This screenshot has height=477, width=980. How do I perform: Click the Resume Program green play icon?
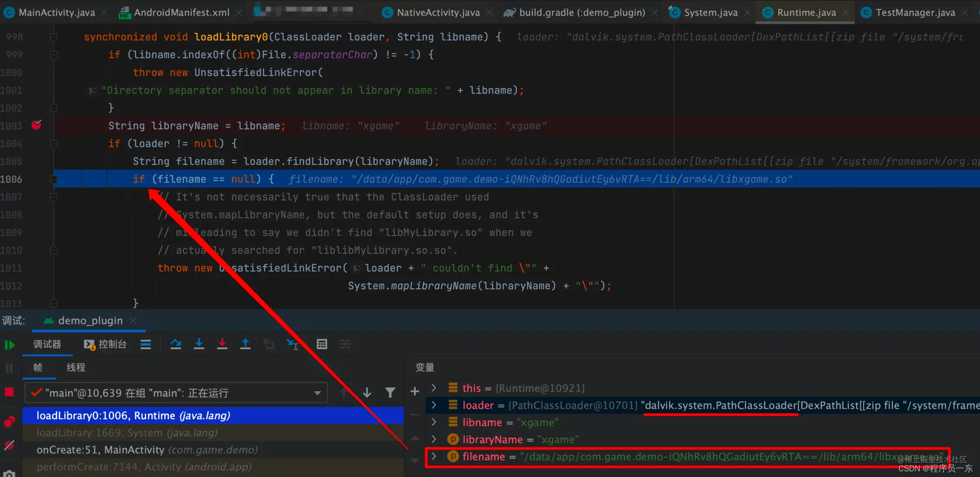[x=10, y=345]
